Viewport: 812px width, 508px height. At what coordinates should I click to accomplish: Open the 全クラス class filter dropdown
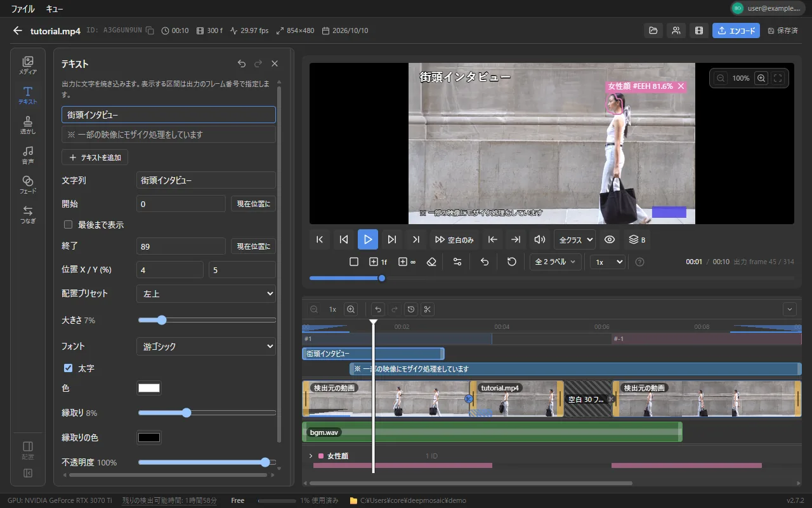coord(575,239)
